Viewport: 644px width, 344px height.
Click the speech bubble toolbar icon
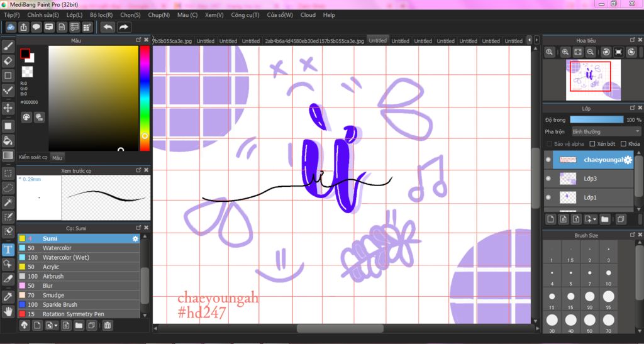pos(36,27)
